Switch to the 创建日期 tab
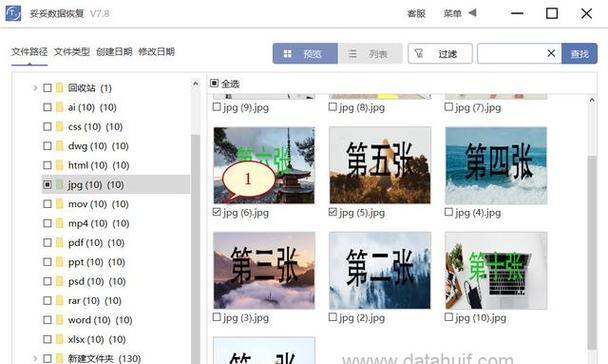The height and width of the screenshot is (364, 608). click(x=114, y=52)
